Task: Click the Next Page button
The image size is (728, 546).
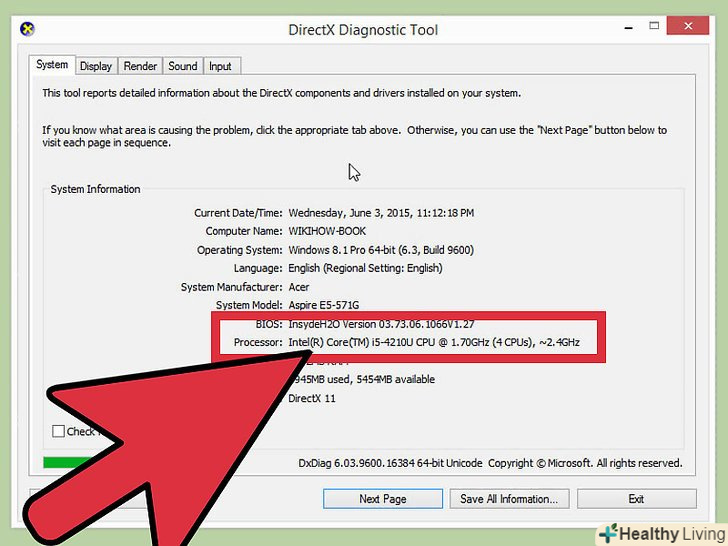Action: [382, 499]
